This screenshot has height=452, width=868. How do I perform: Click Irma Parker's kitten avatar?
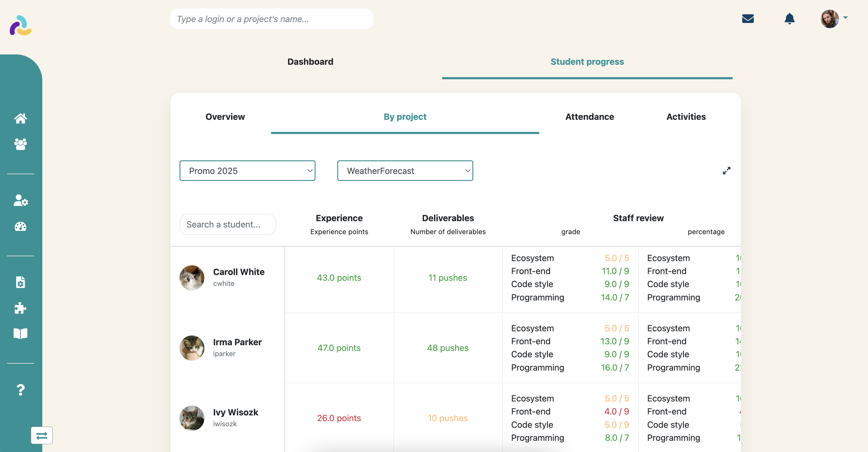(x=192, y=348)
